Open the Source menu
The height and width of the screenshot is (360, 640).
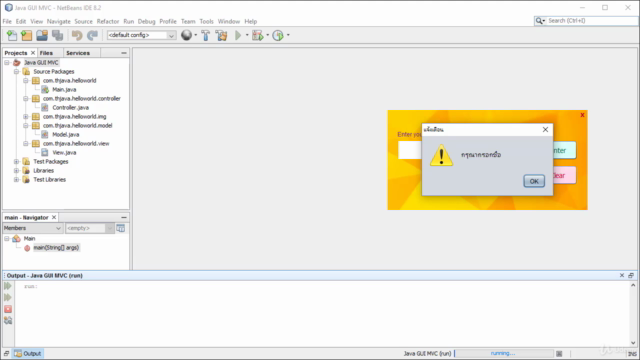click(x=83, y=21)
